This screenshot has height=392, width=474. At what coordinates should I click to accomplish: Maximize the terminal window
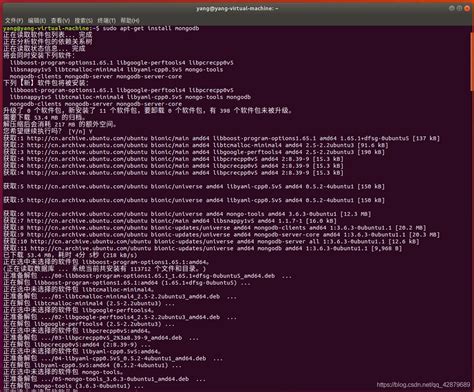coord(459,8)
